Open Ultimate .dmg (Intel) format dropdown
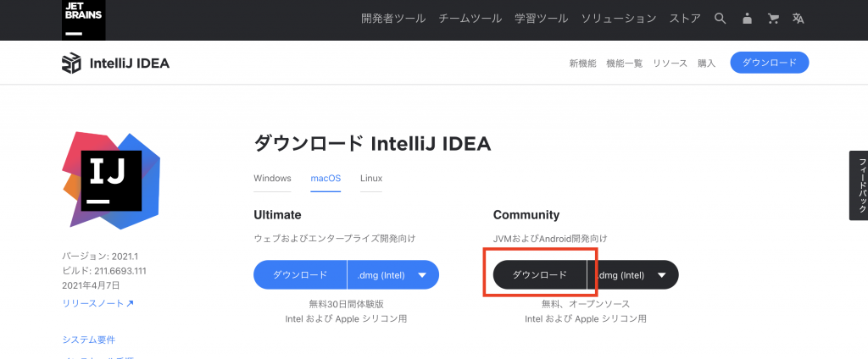This screenshot has width=868, height=359. [x=393, y=275]
